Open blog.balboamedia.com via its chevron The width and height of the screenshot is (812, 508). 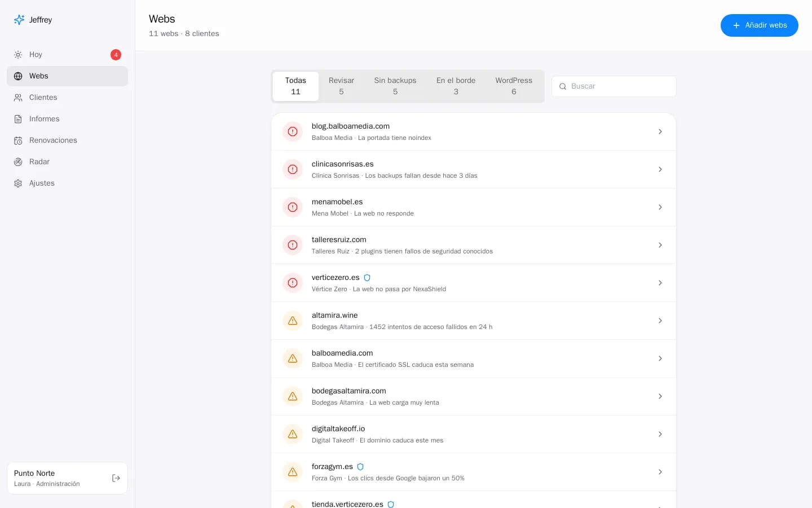click(x=660, y=132)
